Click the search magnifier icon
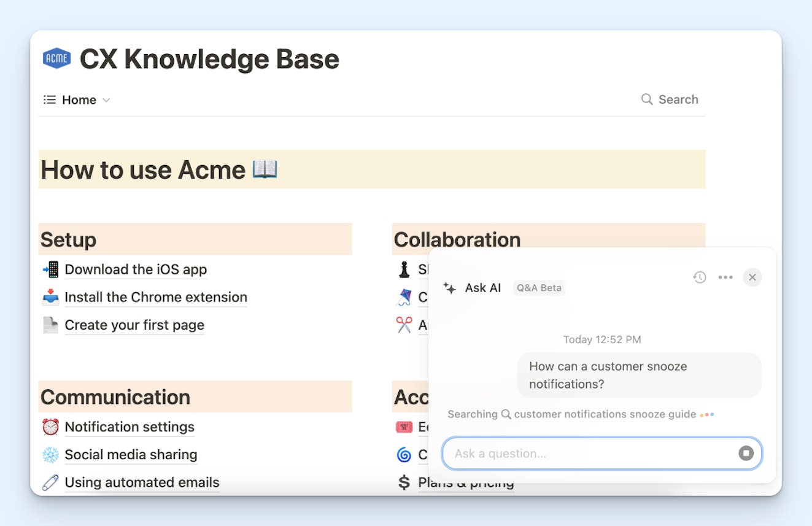 [x=646, y=99]
